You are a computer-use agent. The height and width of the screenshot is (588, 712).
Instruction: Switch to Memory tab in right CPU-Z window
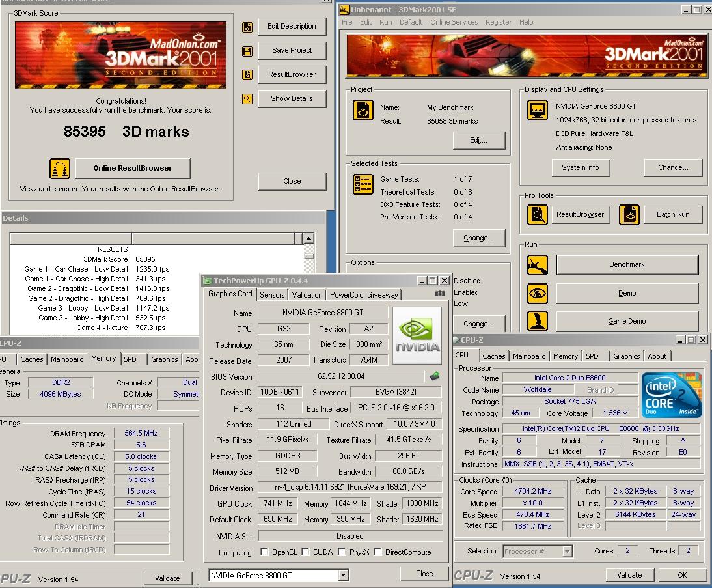pyautogui.click(x=566, y=356)
